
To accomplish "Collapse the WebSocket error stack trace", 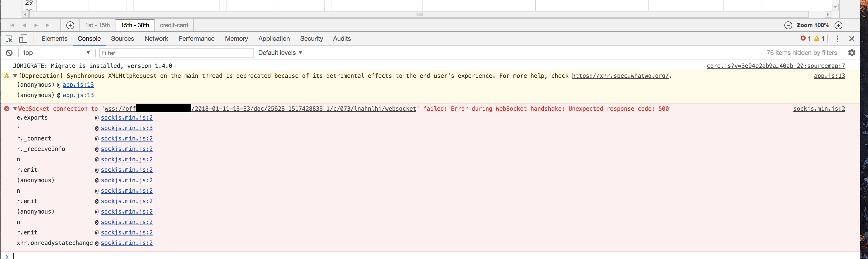I will pyautogui.click(x=15, y=108).
